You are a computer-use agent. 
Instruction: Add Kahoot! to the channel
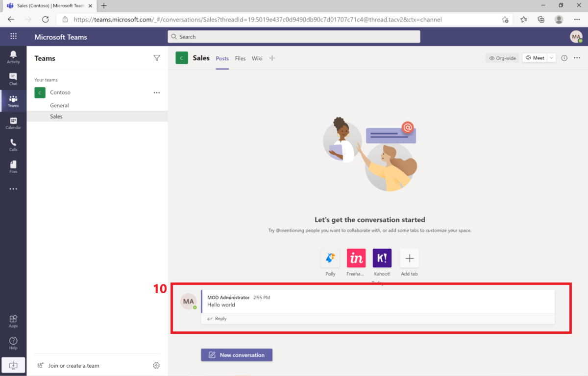pos(382,258)
